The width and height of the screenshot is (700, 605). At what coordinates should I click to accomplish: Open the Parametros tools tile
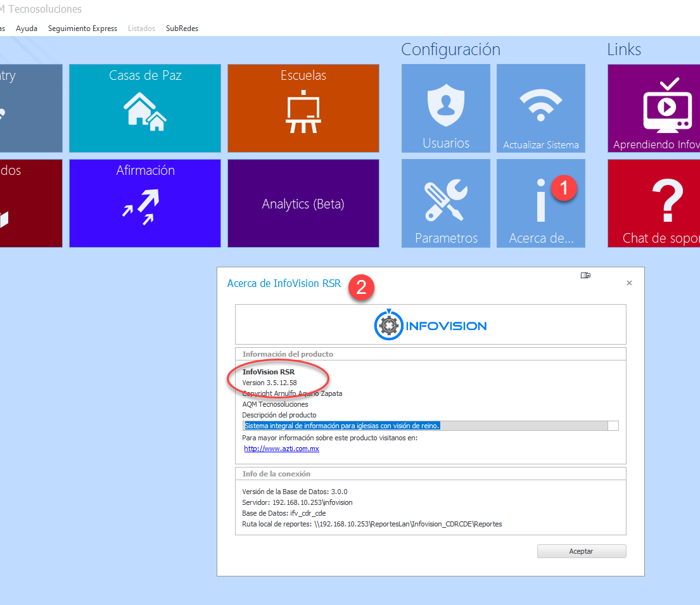(x=445, y=203)
